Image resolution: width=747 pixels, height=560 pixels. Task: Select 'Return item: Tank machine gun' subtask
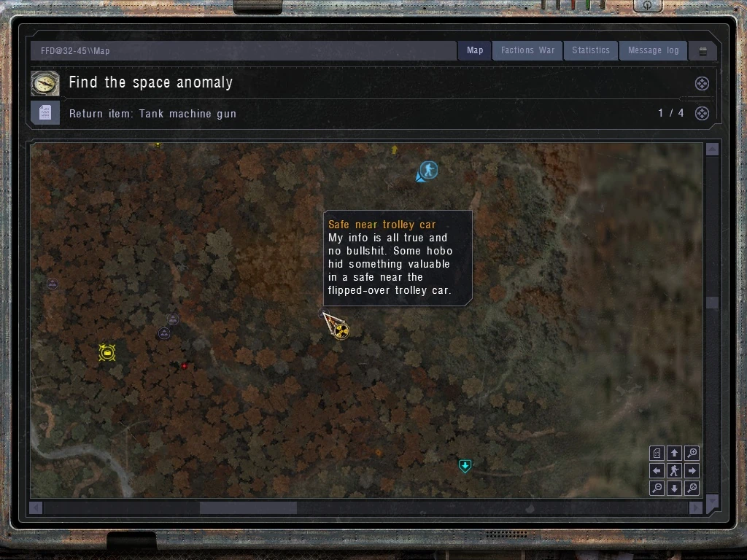pyautogui.click(x=152, y=114)
